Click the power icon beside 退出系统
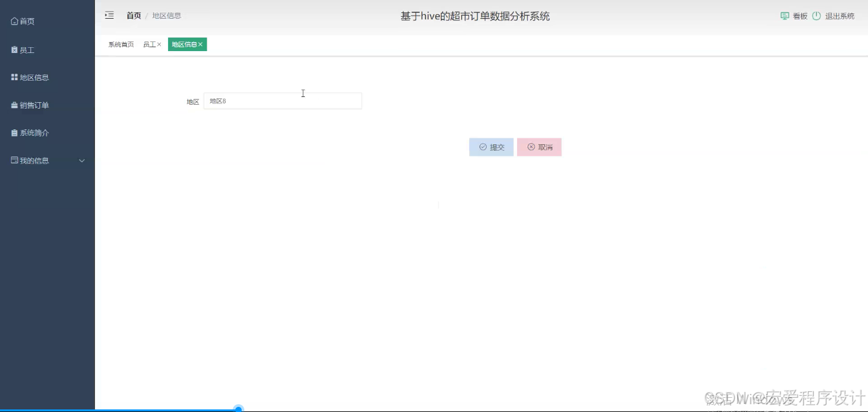868x412 pixels. coord(818,16)
